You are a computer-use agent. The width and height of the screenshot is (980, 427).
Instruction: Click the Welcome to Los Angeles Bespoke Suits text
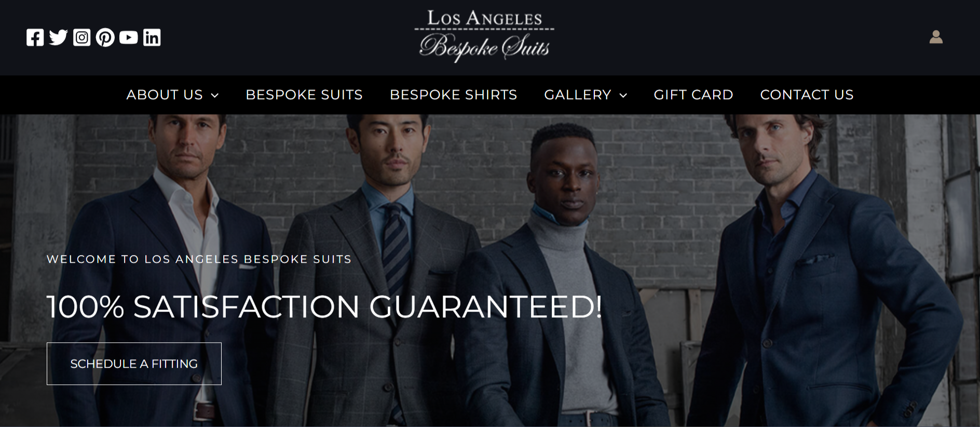tap(199, 259)
